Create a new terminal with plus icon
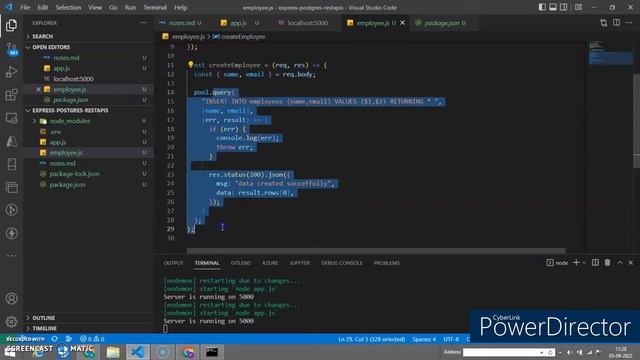The width and height of the screenshot is (640, 360). [576, 262]
